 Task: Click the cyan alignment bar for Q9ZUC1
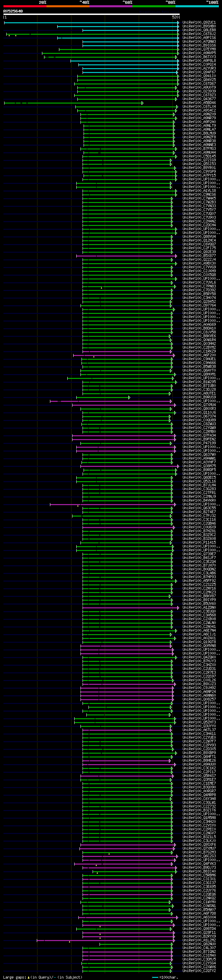(x=92, y=23)
